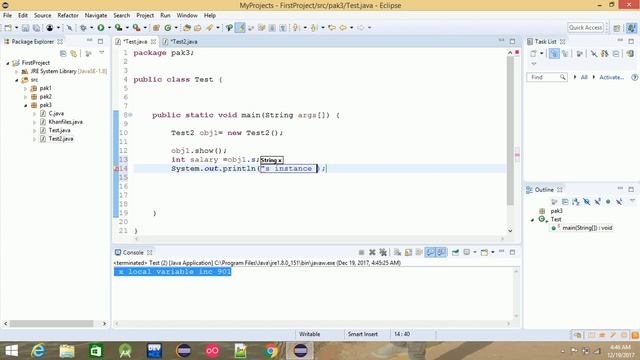The image size is (640, 360).
Task: Click the Pin Console icon
Action: (x=456, y=253)
